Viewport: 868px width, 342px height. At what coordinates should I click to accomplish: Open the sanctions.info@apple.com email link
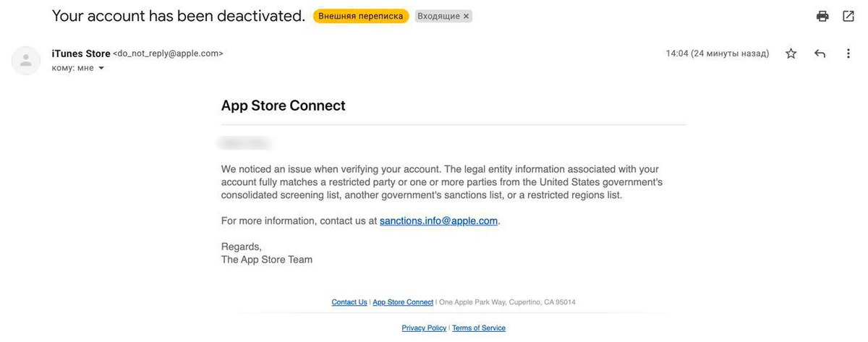coord(438,221)
